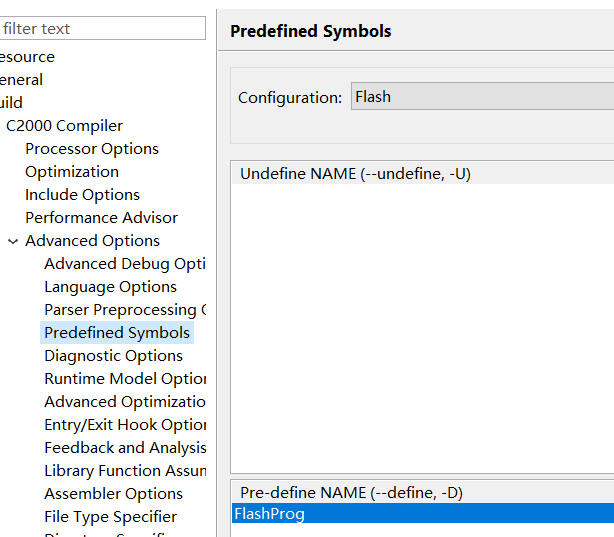This screenshot has width=614, height=537.
Task: Select Predefined Symbols in the tree
Action: click(117, 333)
